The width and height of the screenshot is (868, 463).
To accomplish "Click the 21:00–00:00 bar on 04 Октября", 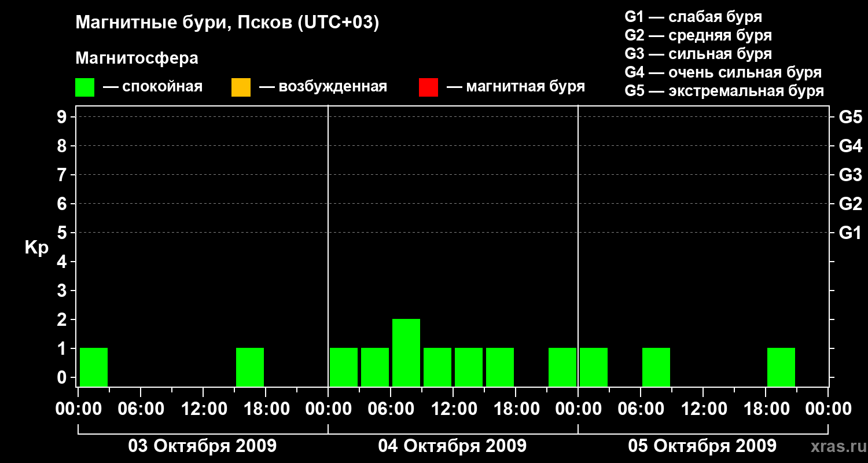I will [562, 367].
